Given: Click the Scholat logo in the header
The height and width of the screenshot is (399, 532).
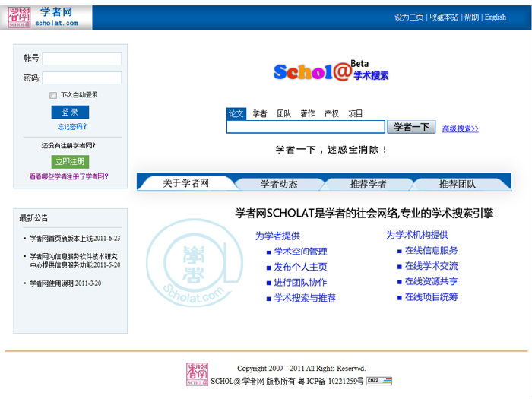Looking at the screenshot, I should pos(46,17).
